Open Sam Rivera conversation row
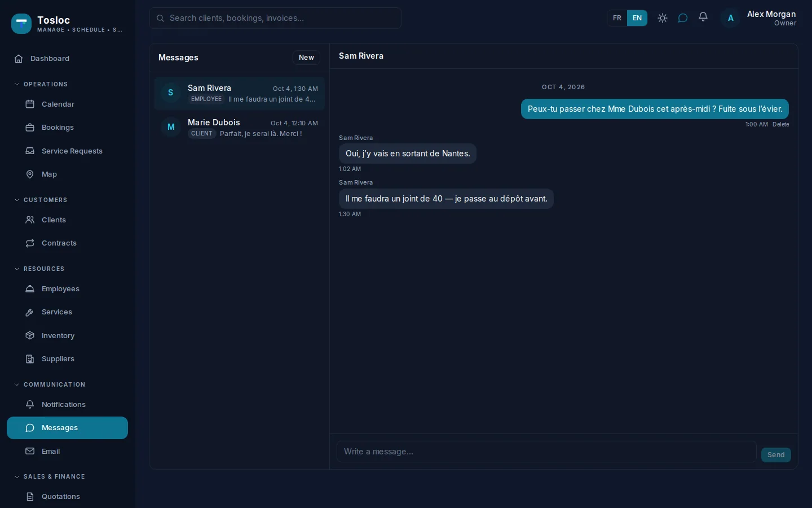 point(239,93)
